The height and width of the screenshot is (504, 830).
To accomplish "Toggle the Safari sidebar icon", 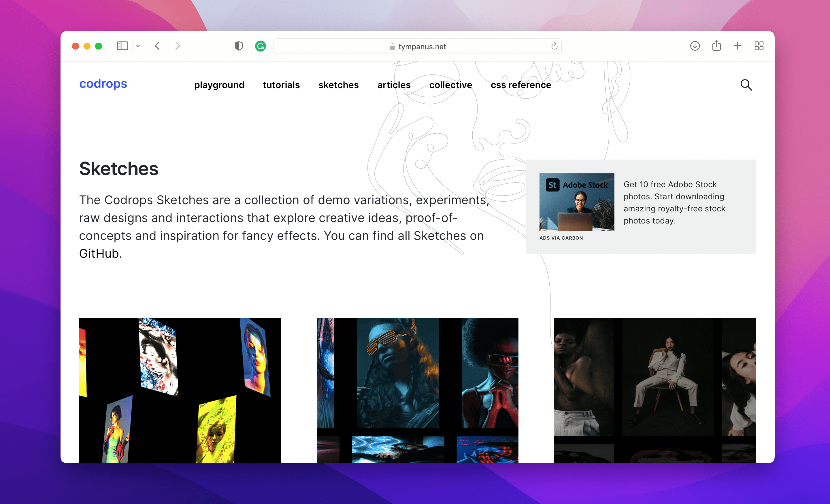I will pos(122,46).
